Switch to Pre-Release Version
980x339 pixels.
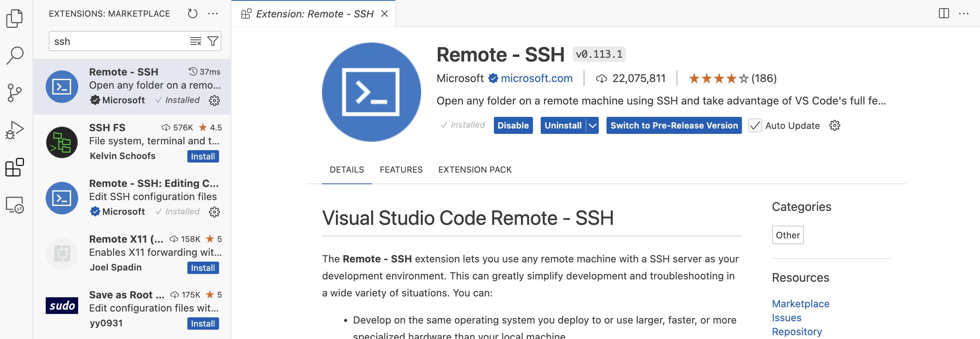coord(674,125)
